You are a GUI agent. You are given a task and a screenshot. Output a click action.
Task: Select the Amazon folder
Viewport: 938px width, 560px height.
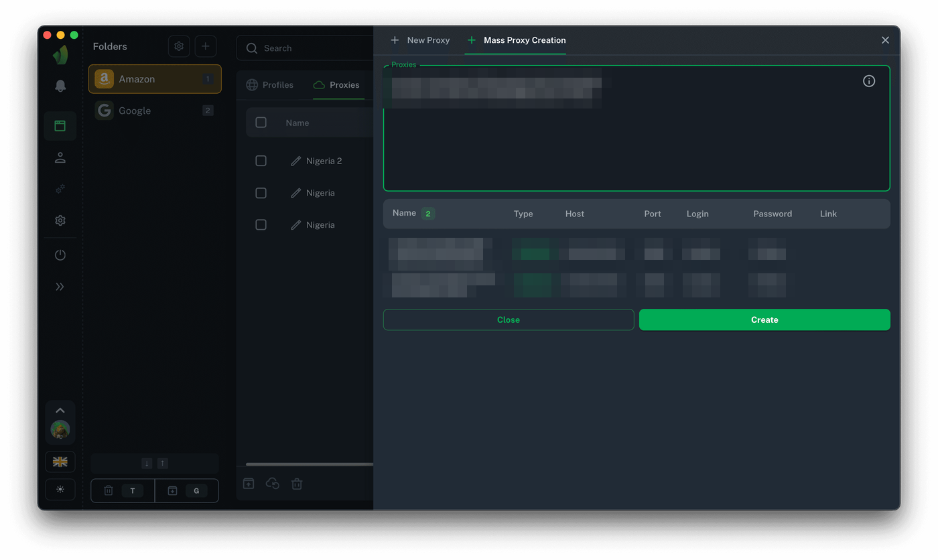tap(155, 79)
